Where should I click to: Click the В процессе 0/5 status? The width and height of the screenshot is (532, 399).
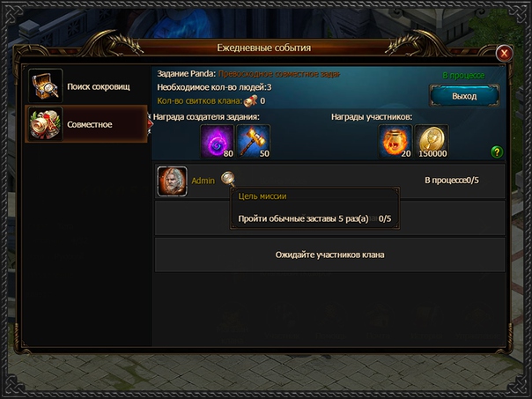[452, 181]
